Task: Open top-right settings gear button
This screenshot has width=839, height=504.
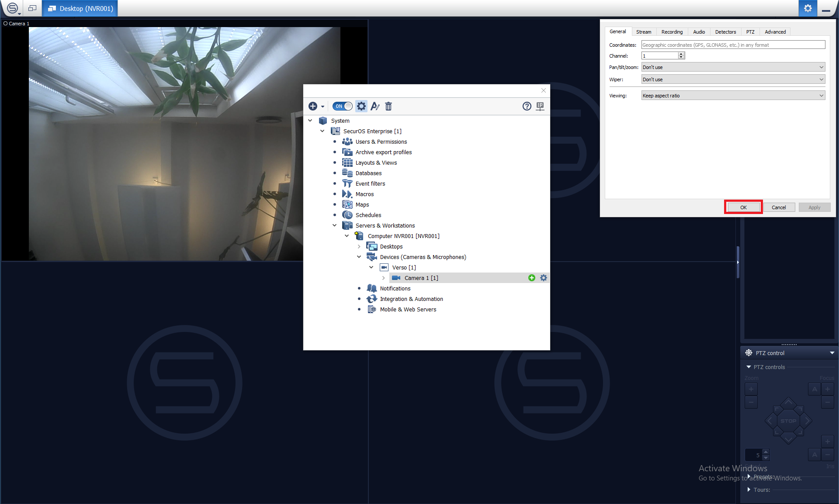Action: [x=808, y=8]
